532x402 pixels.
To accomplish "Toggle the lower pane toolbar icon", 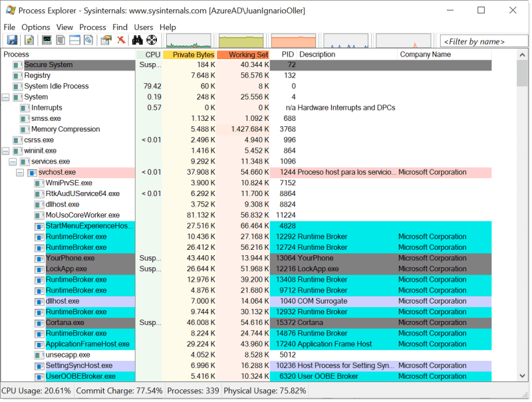I will [74, 40].
